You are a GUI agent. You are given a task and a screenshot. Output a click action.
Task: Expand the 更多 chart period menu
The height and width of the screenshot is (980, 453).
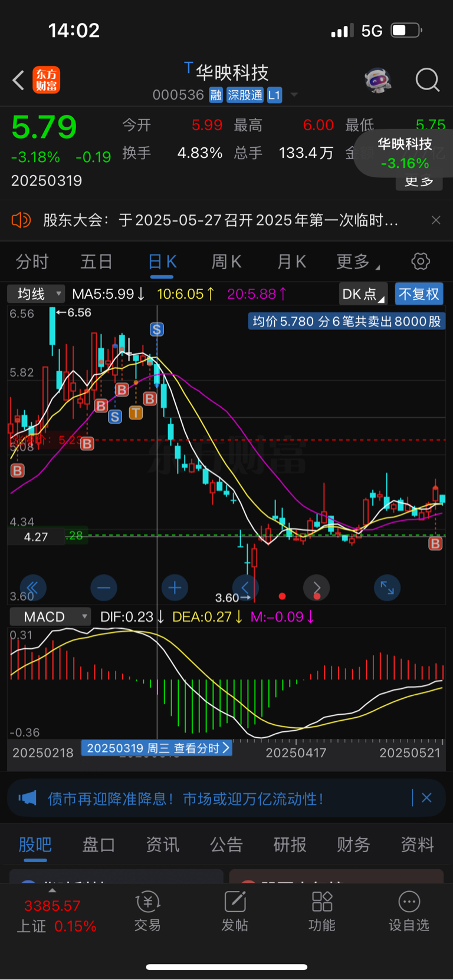tap(357, 261)
